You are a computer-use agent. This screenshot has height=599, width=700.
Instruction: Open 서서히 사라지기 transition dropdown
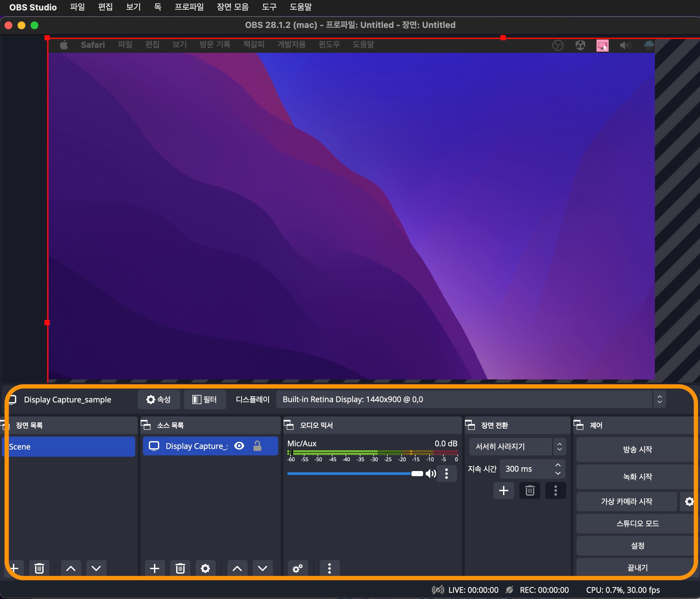pos(517,446)
